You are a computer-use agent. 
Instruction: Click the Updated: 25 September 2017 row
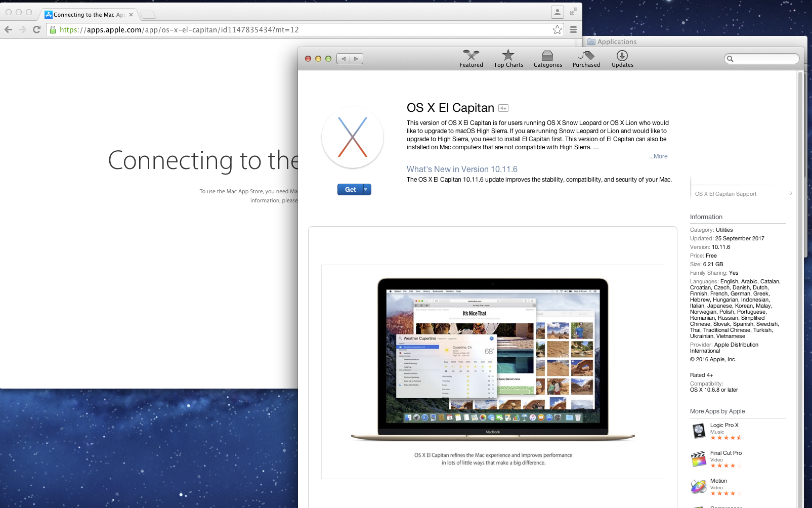727,238
